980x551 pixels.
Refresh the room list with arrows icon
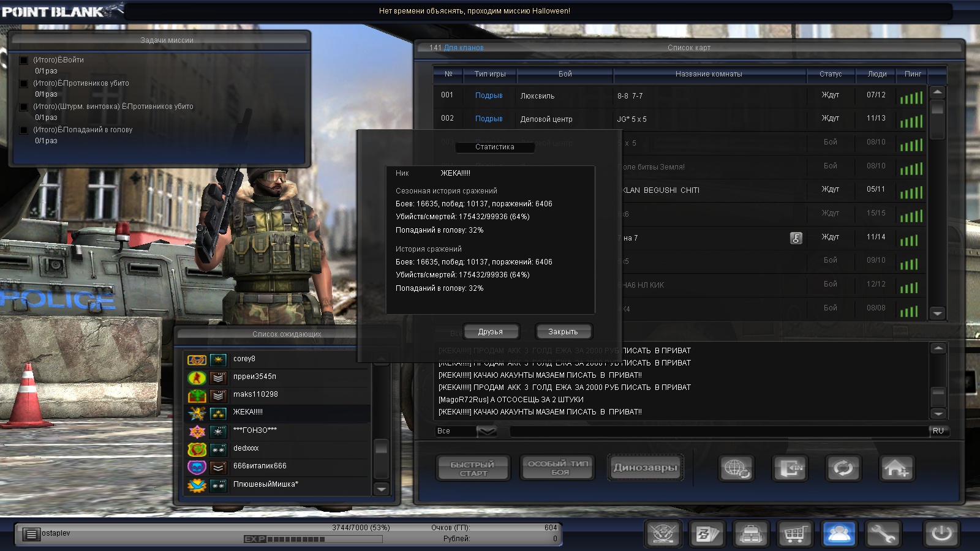pos(843,468)
